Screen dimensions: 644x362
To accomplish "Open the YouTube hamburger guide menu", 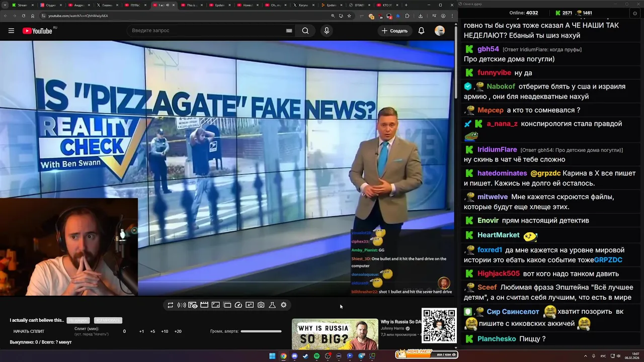I will coord(11,31).
